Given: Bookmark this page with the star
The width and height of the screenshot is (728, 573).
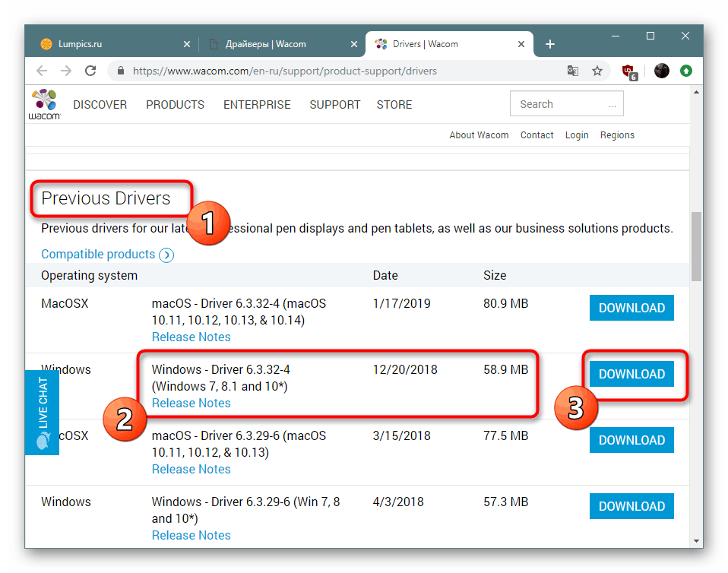Looking at the screenshot, I should 597,71.
